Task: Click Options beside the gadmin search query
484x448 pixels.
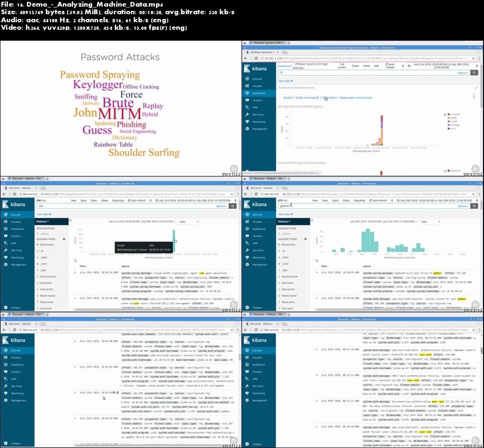Action: (462, 206)
